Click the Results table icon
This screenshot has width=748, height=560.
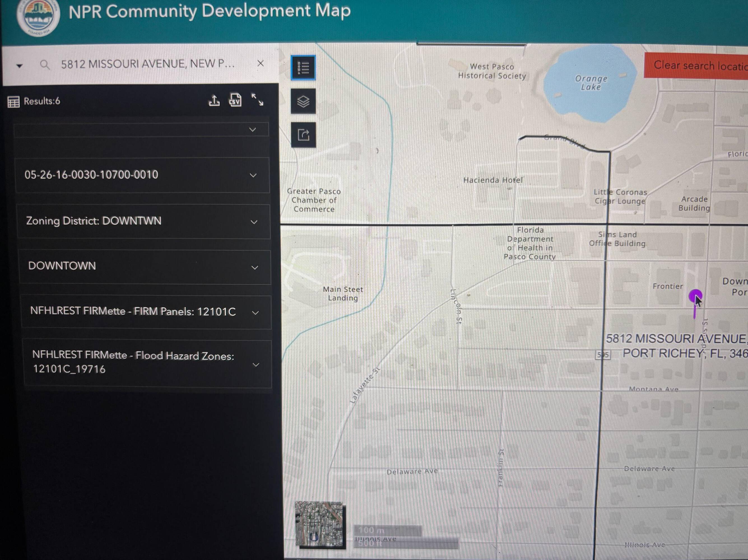click(x=13, y=102)
